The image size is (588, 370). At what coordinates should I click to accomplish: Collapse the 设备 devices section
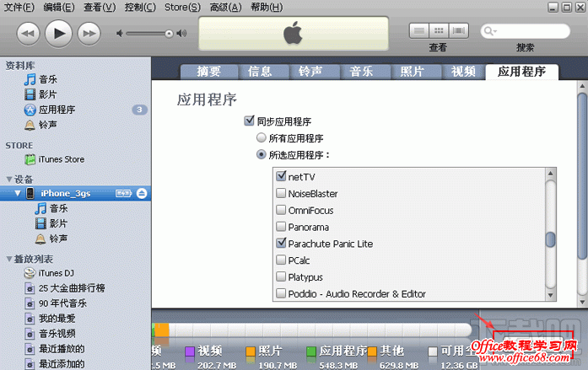tap(9, 180)
